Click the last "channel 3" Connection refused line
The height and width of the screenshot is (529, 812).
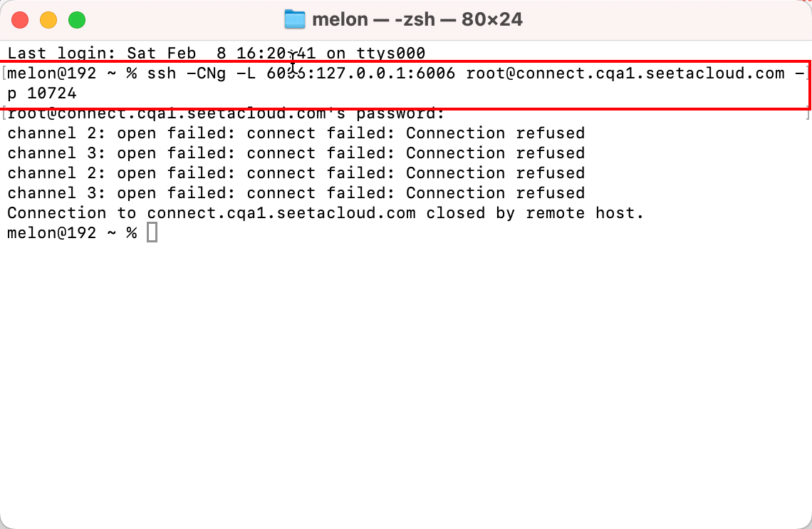[x=296, y=192]
